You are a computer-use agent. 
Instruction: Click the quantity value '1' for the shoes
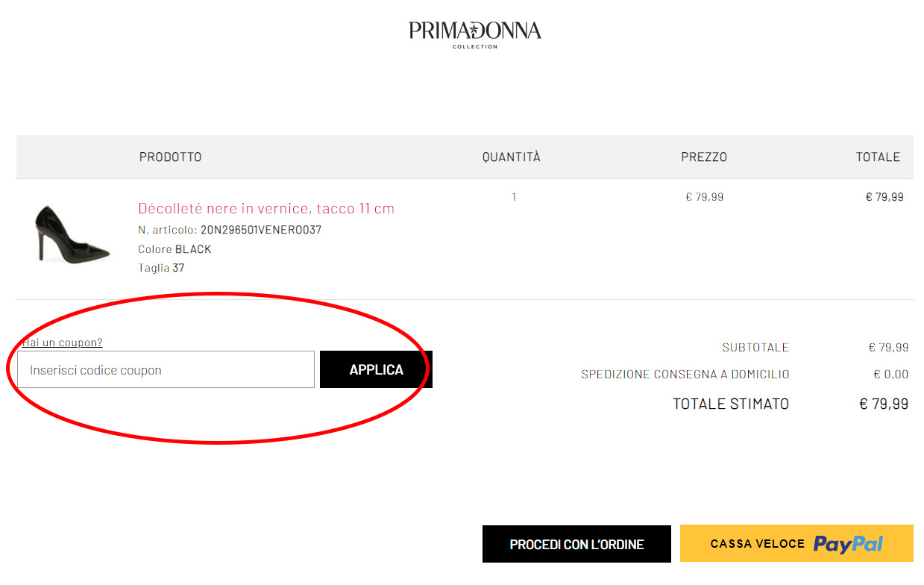[513, 196]
